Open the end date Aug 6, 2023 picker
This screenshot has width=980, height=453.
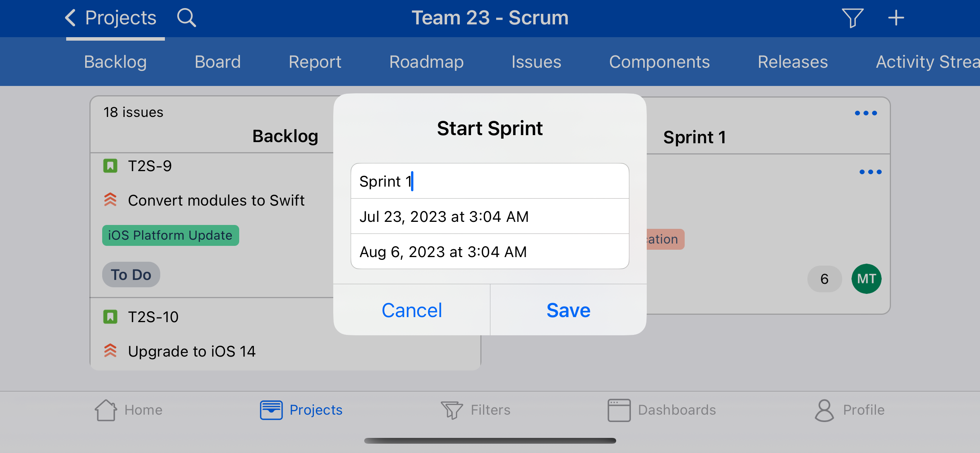pyautogui.click(x=490, y=252)
